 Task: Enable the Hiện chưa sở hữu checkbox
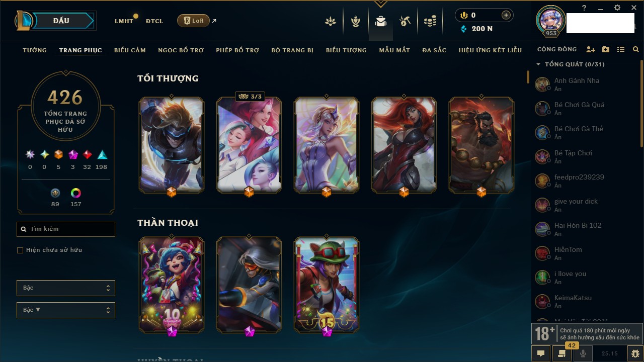tap(20, 250)
